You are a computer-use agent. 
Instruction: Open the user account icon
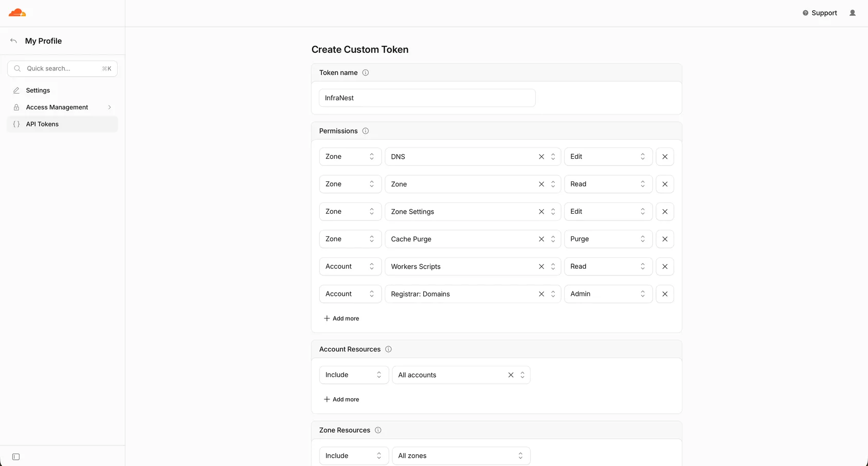(x=853, y=13)
